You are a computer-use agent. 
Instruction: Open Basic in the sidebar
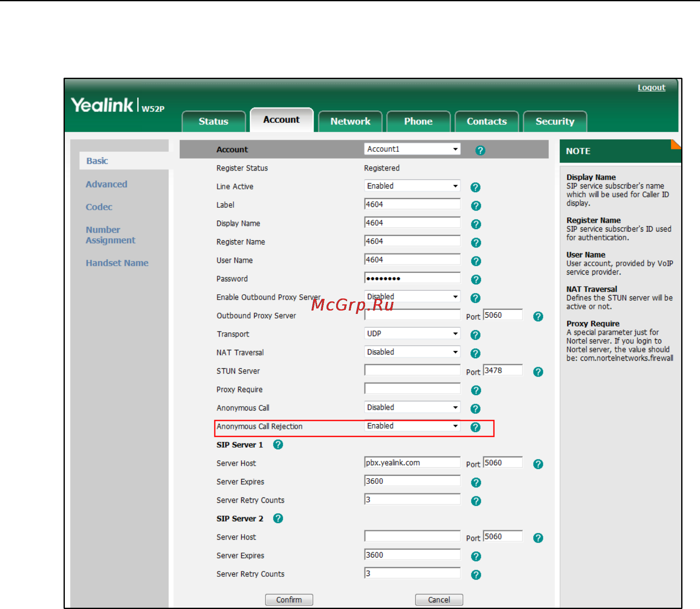(x=97, y=161)
